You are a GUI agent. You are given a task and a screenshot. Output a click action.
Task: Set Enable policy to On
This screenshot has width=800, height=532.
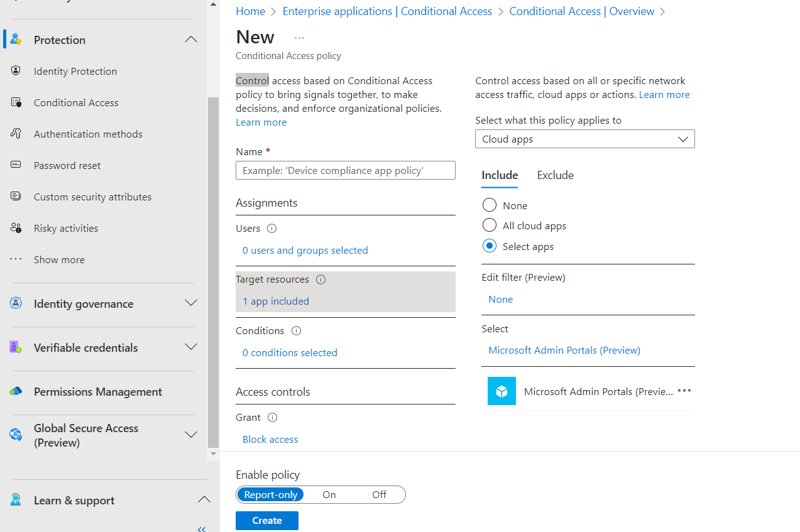point(329,494)
